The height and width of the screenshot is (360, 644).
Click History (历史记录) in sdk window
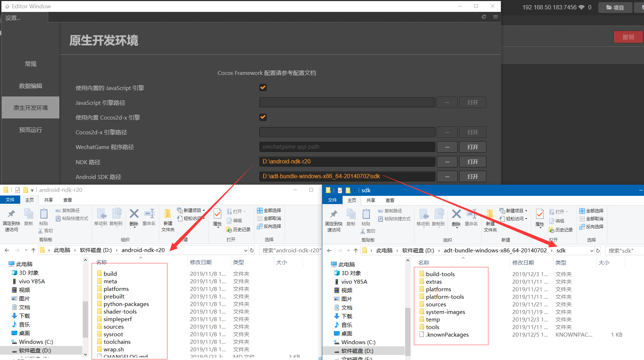click(x=561, y=230)
